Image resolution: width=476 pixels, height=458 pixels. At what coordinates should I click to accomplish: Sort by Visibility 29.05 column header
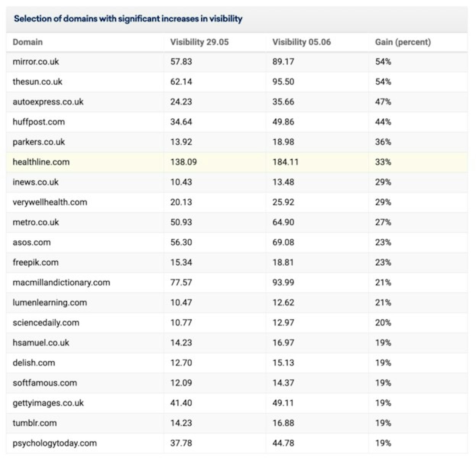pyautogui.click(x=199, y=42)
